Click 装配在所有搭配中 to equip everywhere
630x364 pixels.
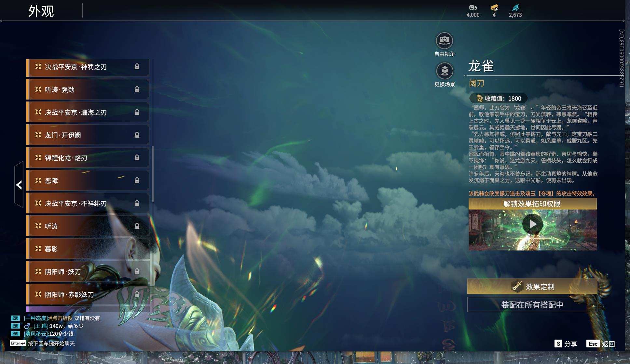[532, 305]
